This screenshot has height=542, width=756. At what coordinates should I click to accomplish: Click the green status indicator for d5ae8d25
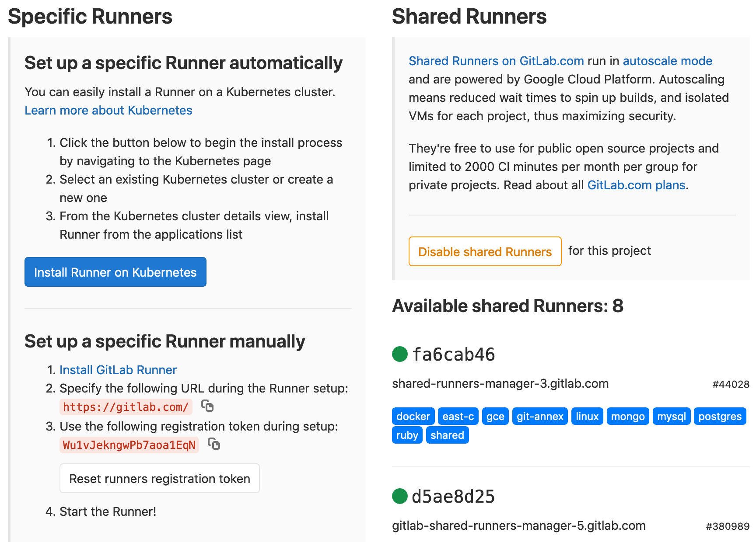[x=399, y=497]
